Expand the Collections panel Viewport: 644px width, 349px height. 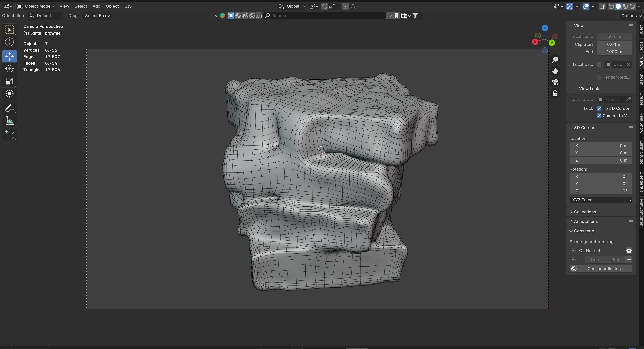pos(585,212)
